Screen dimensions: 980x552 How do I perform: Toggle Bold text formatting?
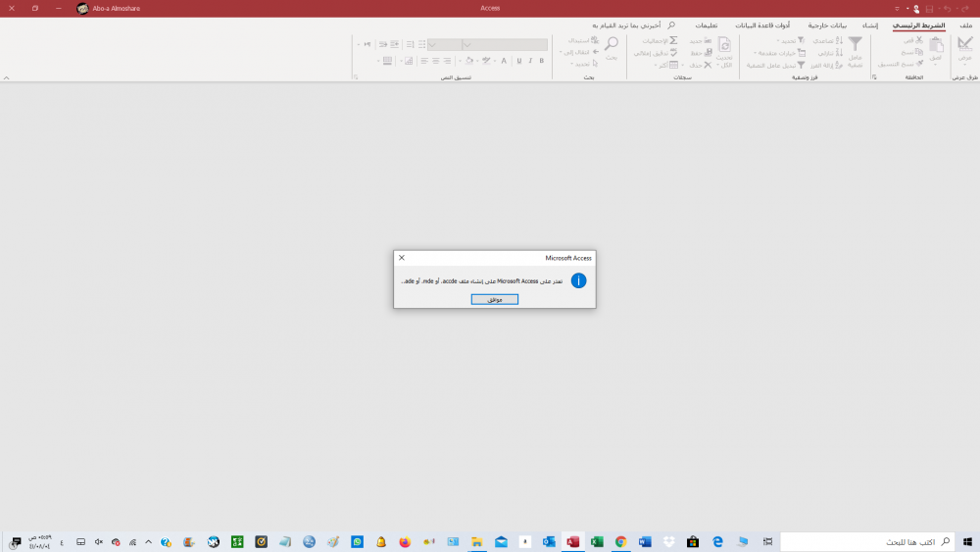click(x=542, y=61)
